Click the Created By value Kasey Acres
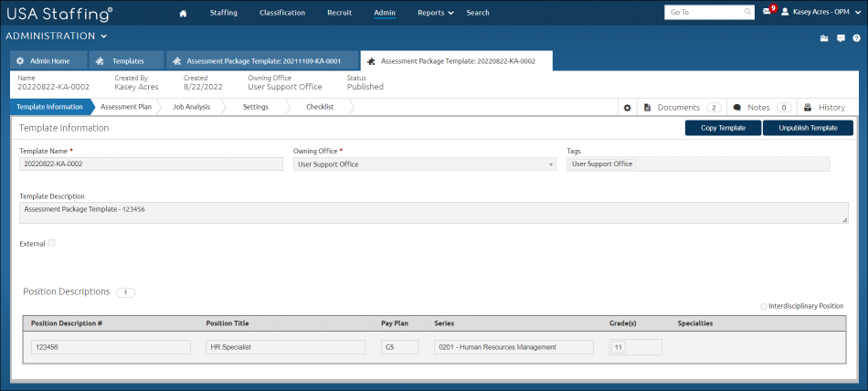 coord(137,87)
